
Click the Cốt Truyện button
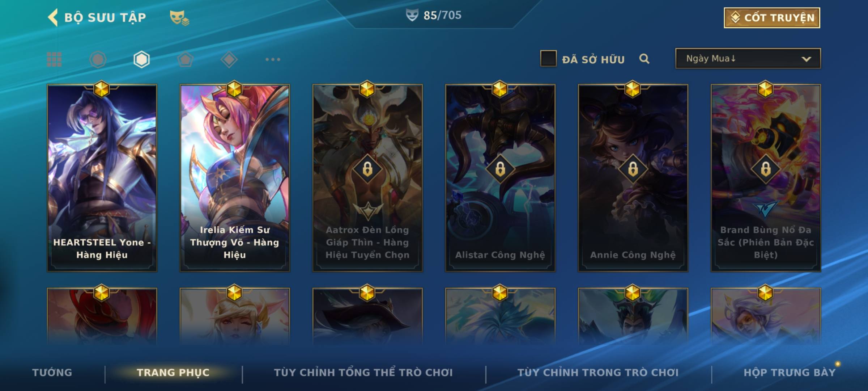click(x=772, y=17)
